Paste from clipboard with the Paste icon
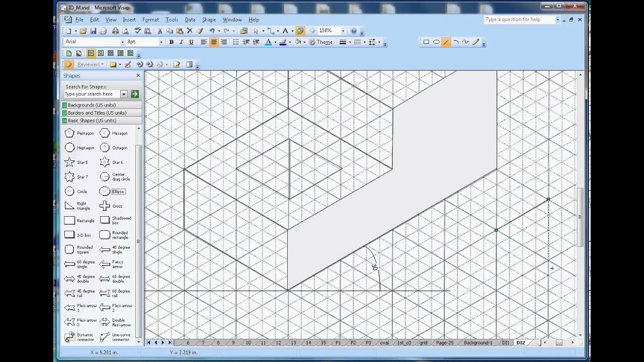Image resolution: width=644 pixels, height=362 pixels. click(x=180, y=31)
